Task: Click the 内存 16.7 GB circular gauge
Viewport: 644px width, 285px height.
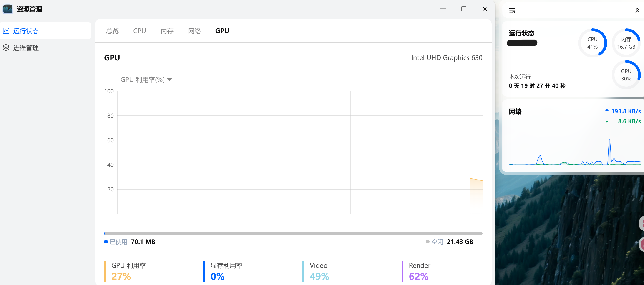Action: 626,43
